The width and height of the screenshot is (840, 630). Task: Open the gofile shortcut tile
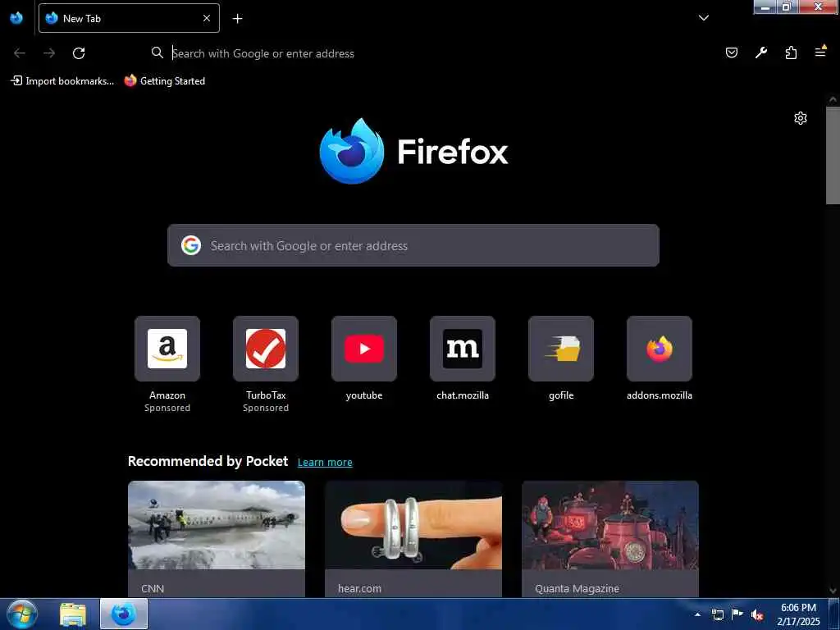pyautogui.click(x=561, y=349)
